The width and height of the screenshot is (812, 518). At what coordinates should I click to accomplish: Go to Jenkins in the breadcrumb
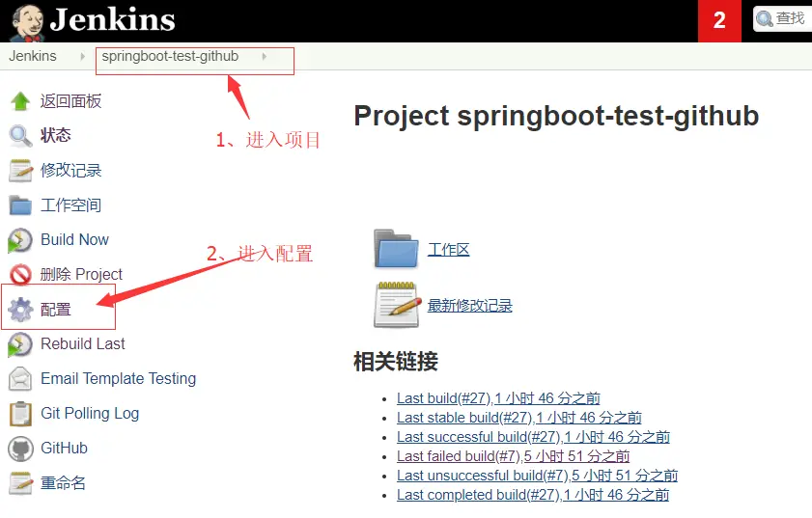click(33, 56)
